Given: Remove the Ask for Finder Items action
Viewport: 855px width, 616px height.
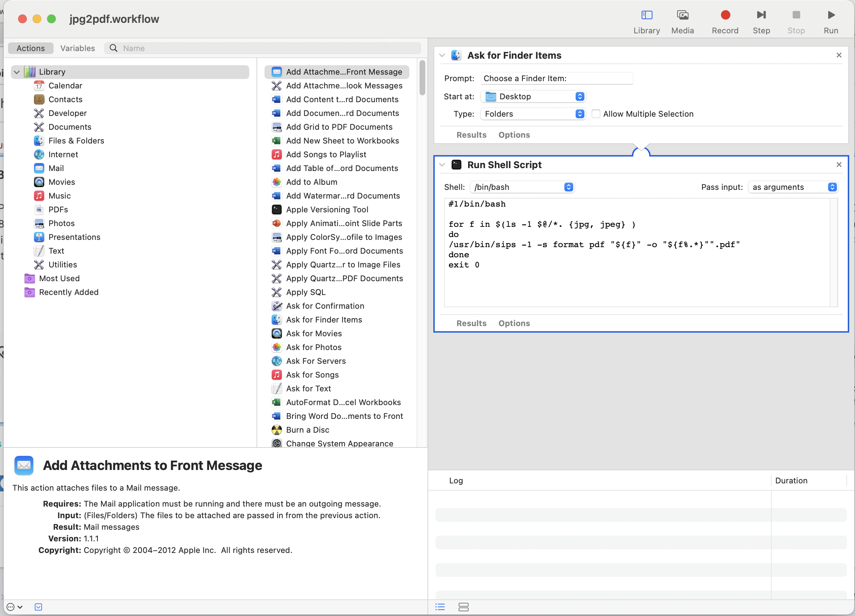Looking at the screenshot, I should pyautogui.click(x=838, y=55).
